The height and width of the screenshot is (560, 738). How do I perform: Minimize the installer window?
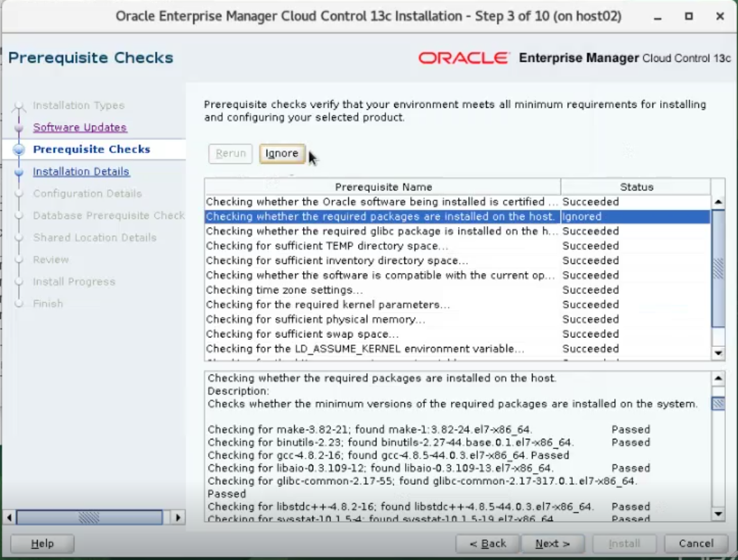click(x=658, y=17)
